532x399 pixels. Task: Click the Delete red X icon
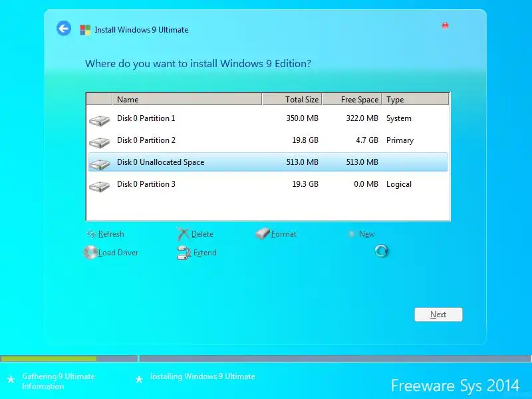click(184, 234)
